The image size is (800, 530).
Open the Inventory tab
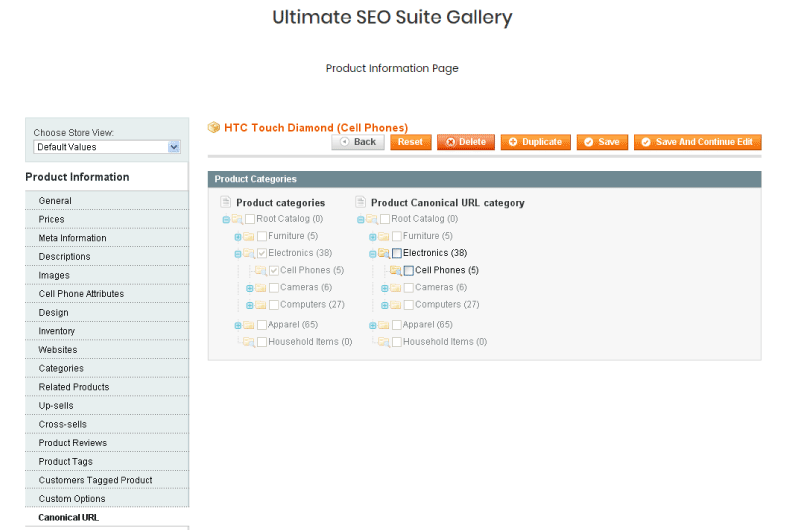tap(107, 331)
